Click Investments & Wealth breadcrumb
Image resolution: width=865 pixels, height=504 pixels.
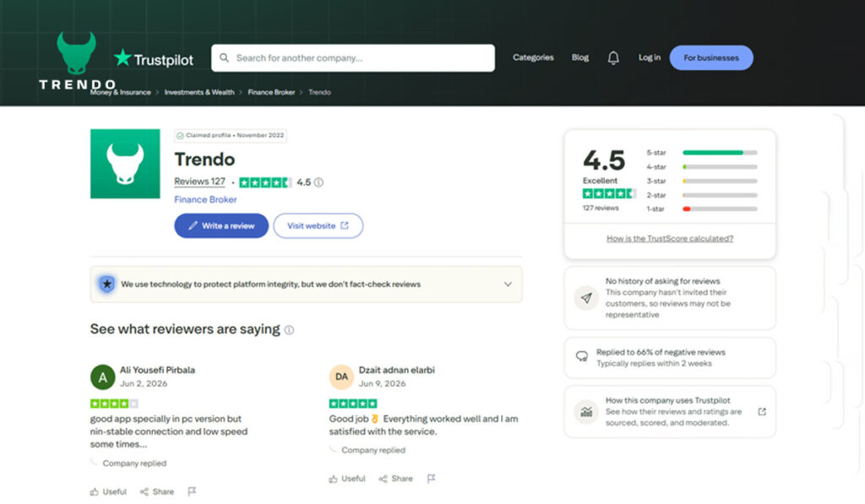coord(199,92)
